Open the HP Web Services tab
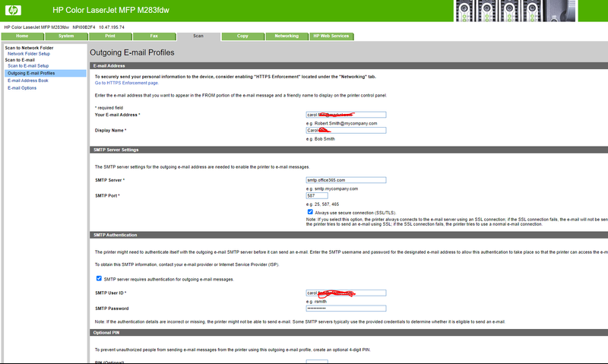This screenshot has height=364, width=608. point(331,36)
